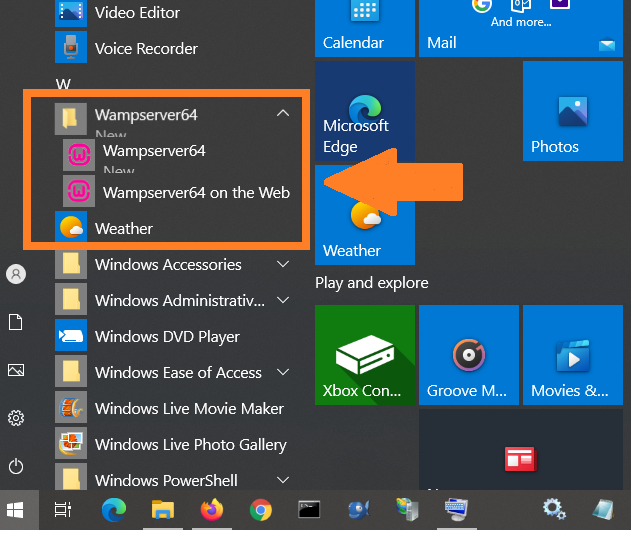The width and height of the screenshot is (631, 535).
Task: Expand the Windows Ease of Access folder
Action: click(x=283, y=373)
